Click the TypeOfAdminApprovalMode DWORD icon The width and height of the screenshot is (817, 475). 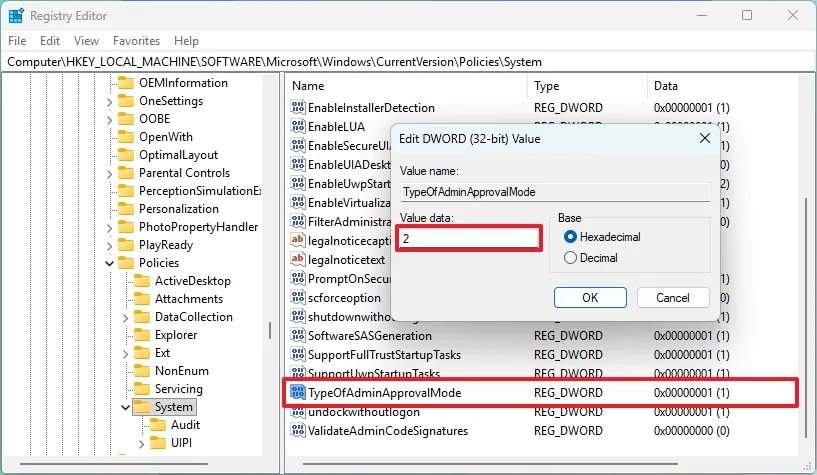tap(298, 392)
